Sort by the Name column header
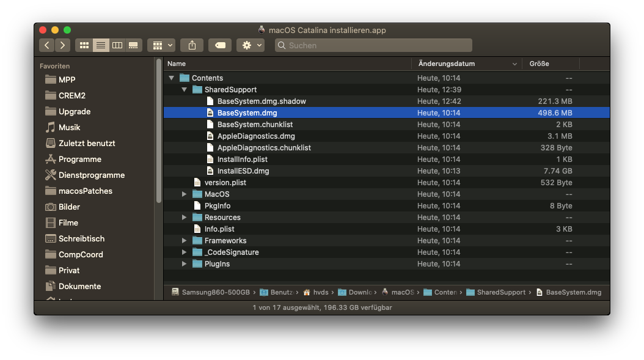The width and height of the screenshot is (644, 360). coord(288,64)
